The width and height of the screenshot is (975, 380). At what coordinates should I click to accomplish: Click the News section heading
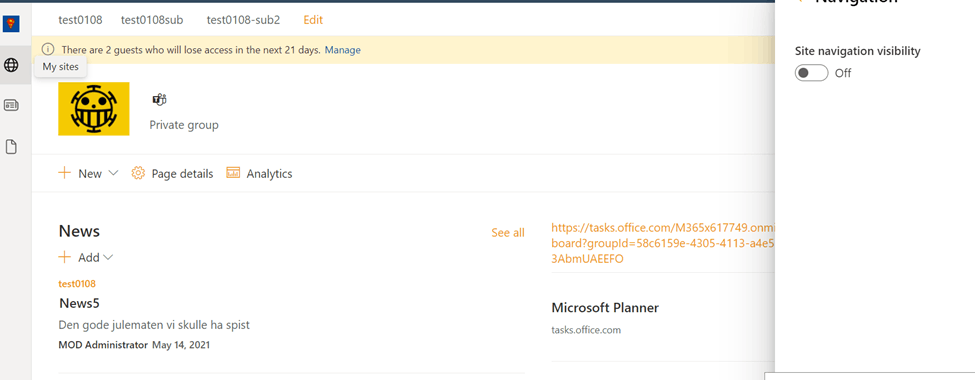point(79,231)
